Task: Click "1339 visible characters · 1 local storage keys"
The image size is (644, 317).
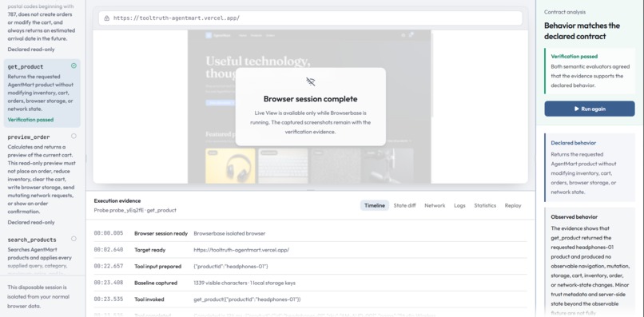Action: pyautogui.click(x=244, y=283)
